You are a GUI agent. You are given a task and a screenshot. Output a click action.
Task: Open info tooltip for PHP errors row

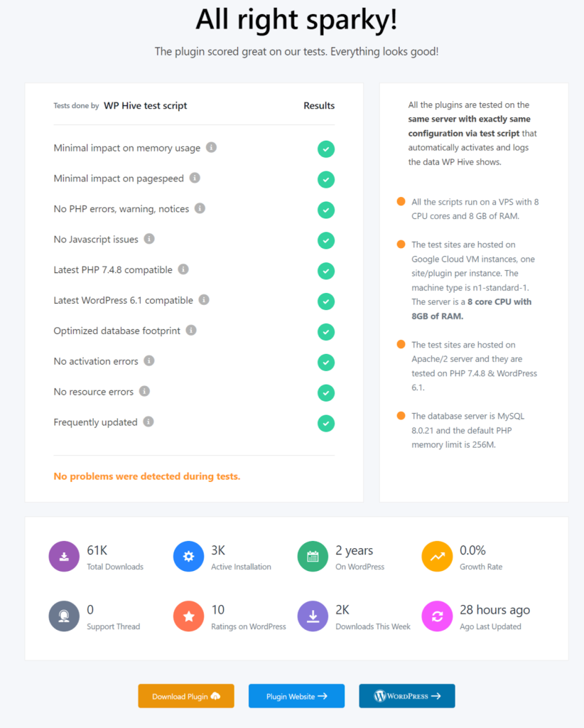(x=200, y=208)
